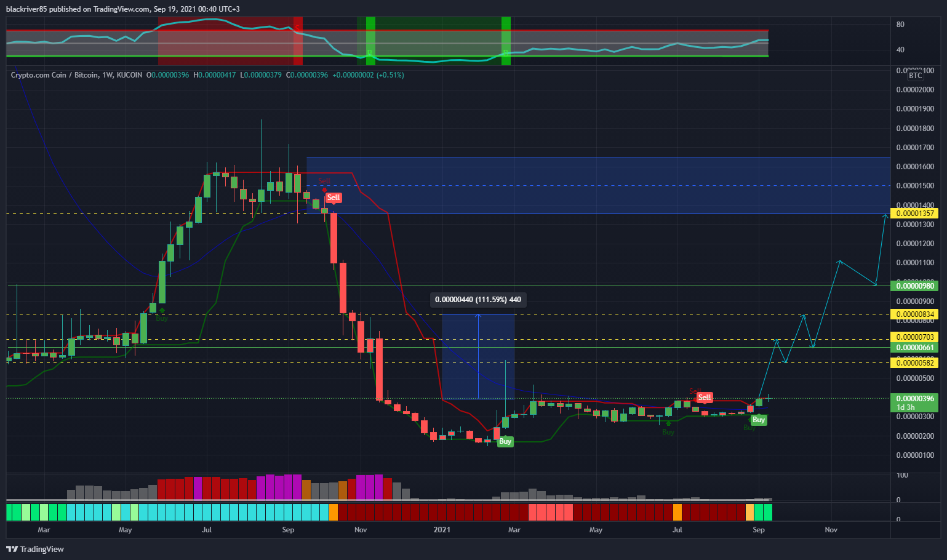Click the yellow 0.00000703 price label

[x=915, y=337]
